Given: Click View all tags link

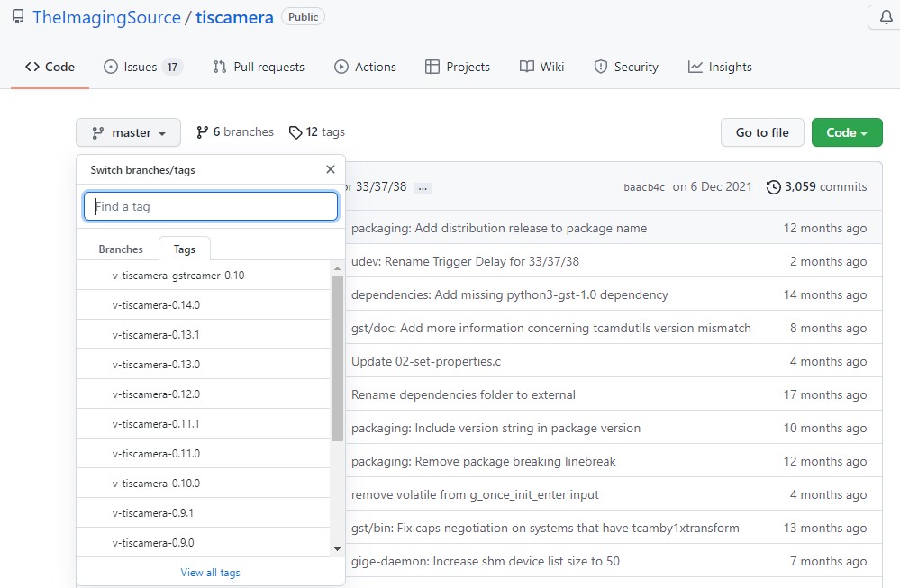Looking at the screenshot, I should pyautogui.click(x=210, y=573).
